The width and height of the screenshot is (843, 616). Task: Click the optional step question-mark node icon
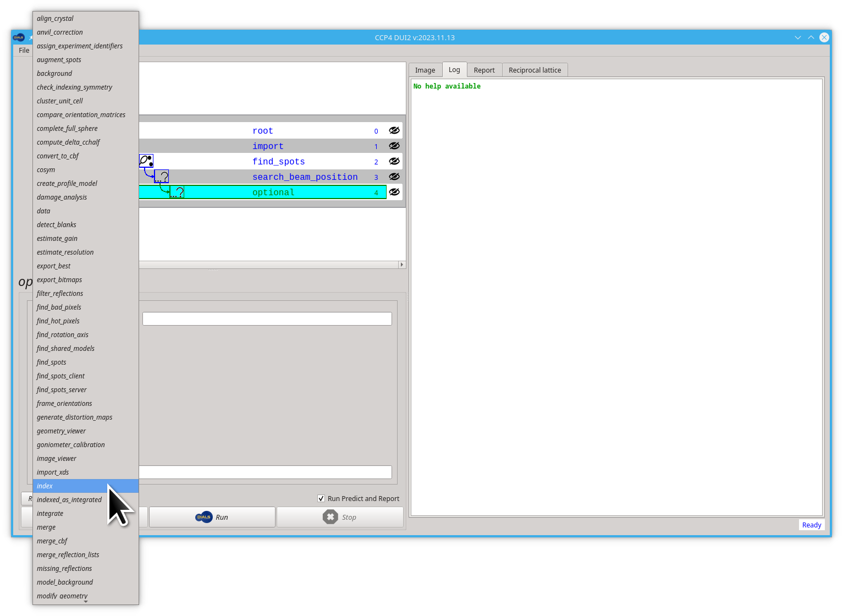pos(177,192)
